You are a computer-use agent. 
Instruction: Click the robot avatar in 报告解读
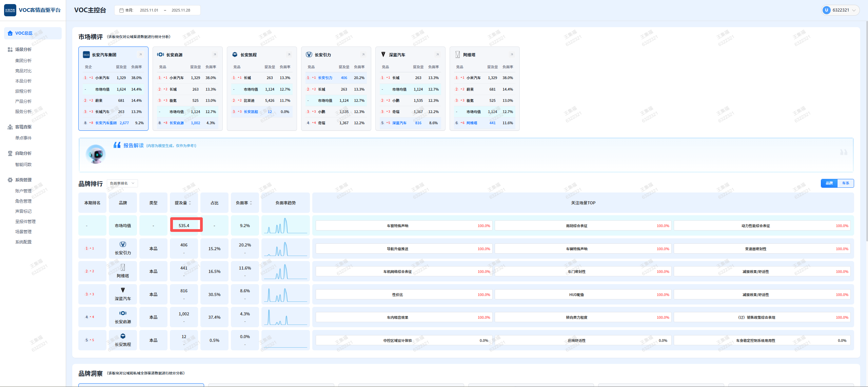[96, 154]
